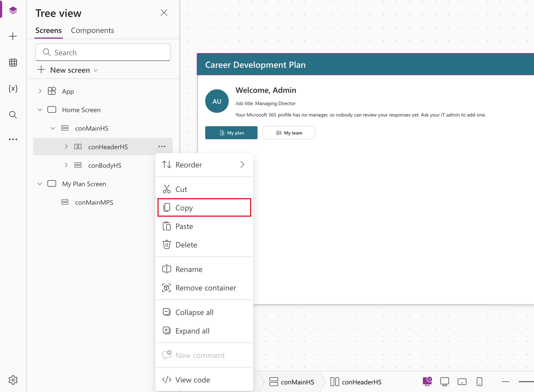Expand the conBodyHS node chevron
Image resolution: width=534 pixels, height=392 pixels.
pos(66,165)
